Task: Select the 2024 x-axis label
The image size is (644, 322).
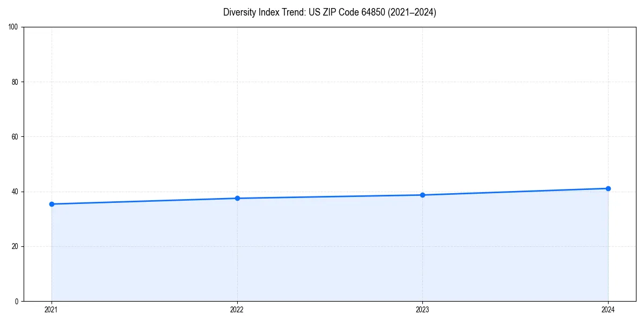Action: (x=608, y=310)
